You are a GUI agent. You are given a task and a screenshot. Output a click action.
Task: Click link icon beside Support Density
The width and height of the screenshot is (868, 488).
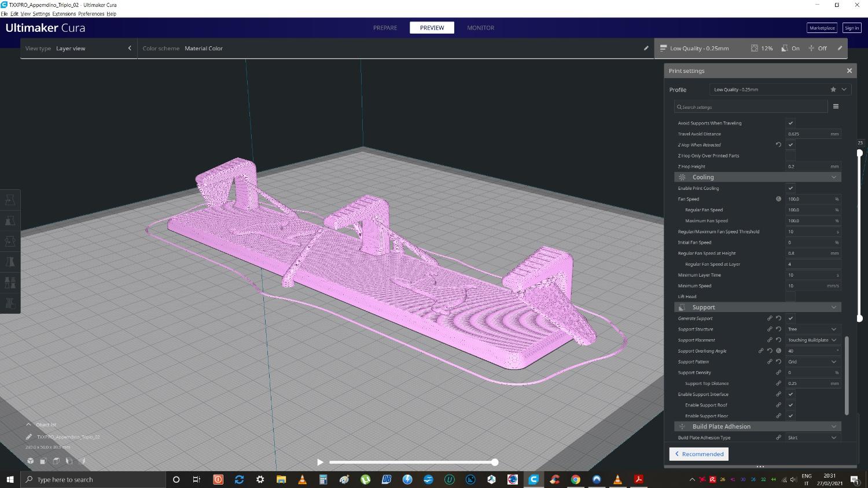click(778, 373)
